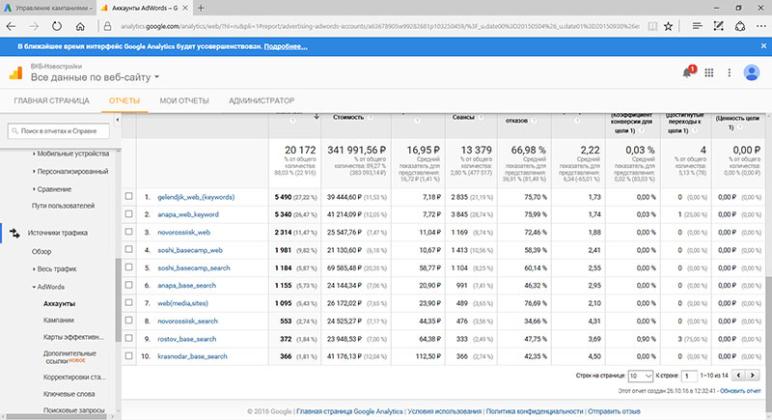Screen dimensions: 772x420
Task: Open reading view icon in address bar
Action: pyautogui.click(x=652, y=27)
